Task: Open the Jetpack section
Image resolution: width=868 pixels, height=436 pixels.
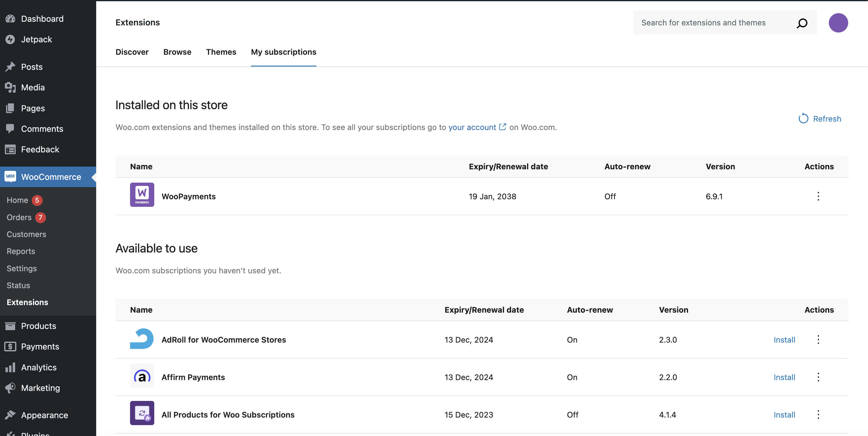Action: [11, 39]
